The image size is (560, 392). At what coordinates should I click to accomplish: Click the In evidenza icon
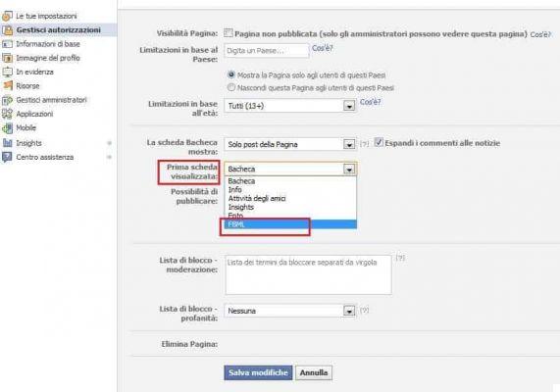(7, 72)
